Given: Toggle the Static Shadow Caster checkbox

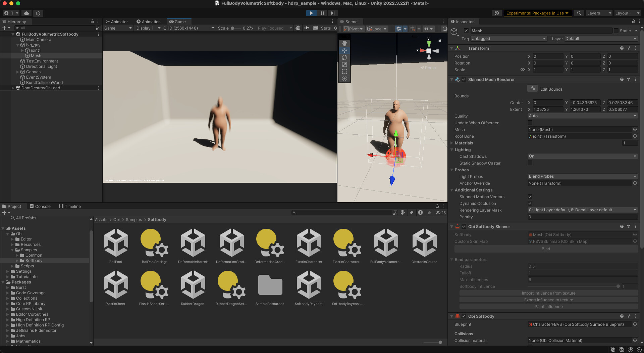Looking at the screenshot, I should pyautogui.click(x=530, y=163).
